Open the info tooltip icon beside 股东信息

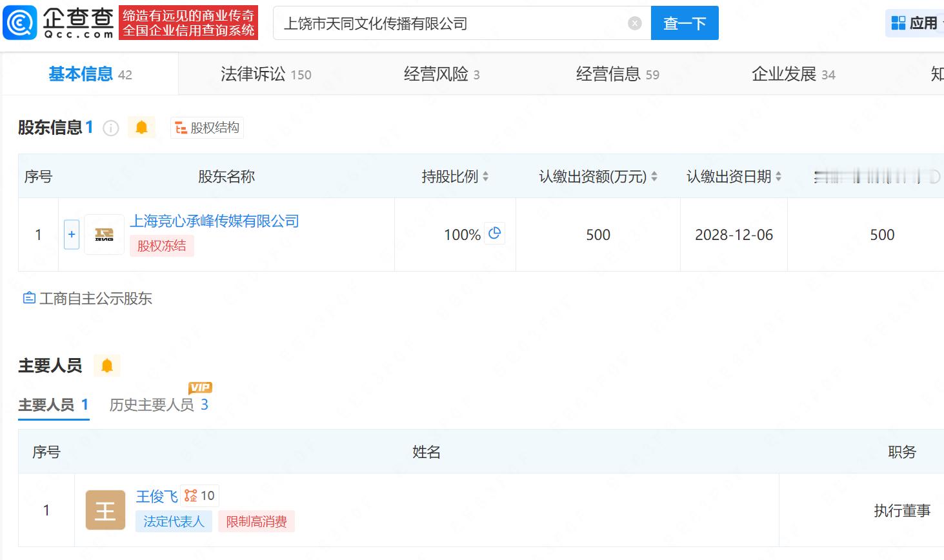tap(111, 128)
